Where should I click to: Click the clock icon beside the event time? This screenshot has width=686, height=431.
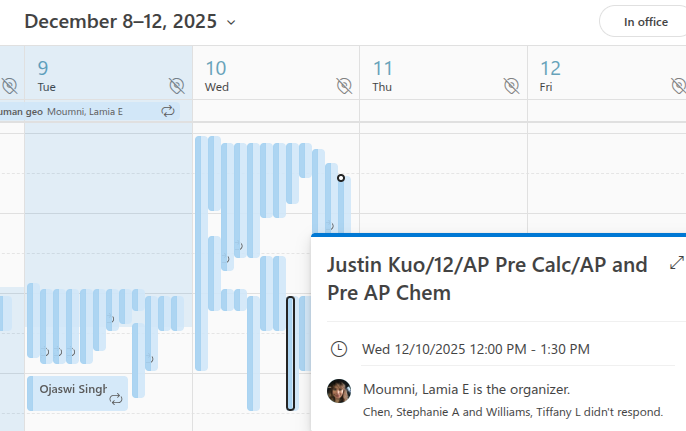pyautogui.click(x=339, y=349)
